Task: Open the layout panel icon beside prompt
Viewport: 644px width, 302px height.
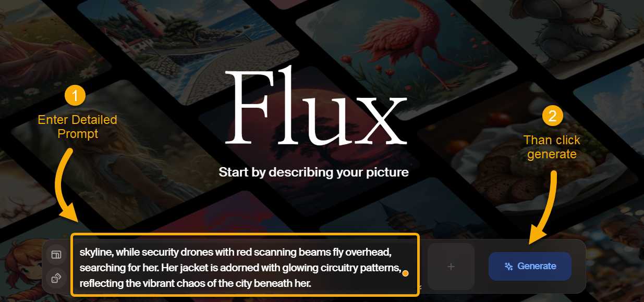Action: coord(56,255)
